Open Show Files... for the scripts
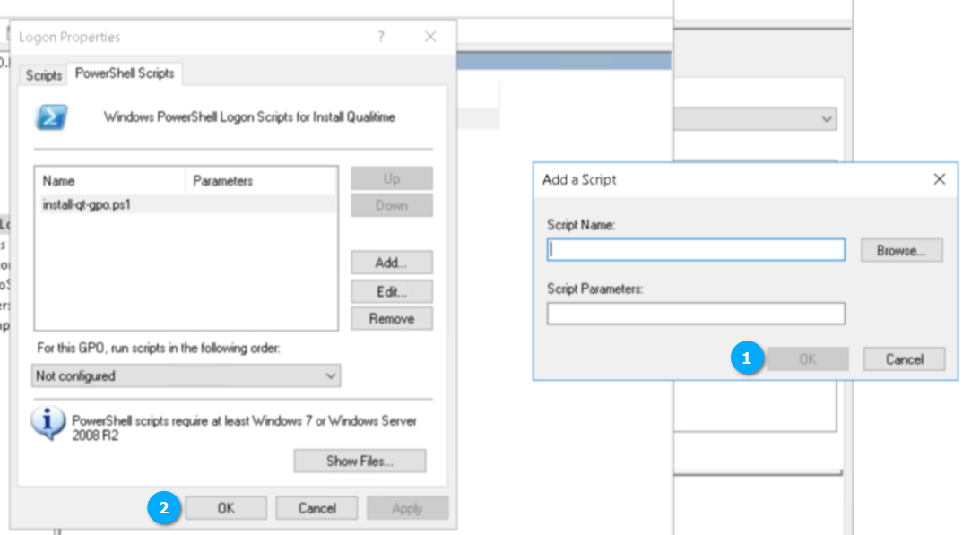Image resolution: width=980 pixels, height=535 pixels. tap(360, 462)
